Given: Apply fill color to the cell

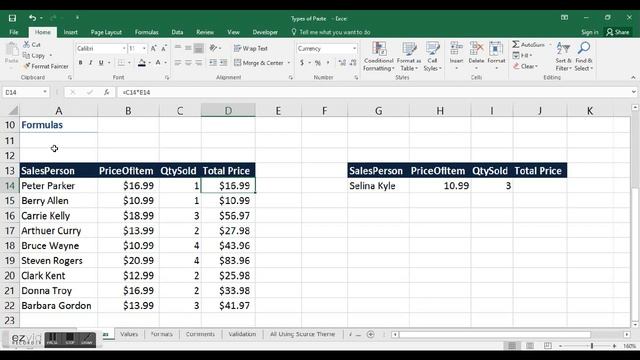Looking at the screenshot, I should pyautogui.click(x=142, y=63).
